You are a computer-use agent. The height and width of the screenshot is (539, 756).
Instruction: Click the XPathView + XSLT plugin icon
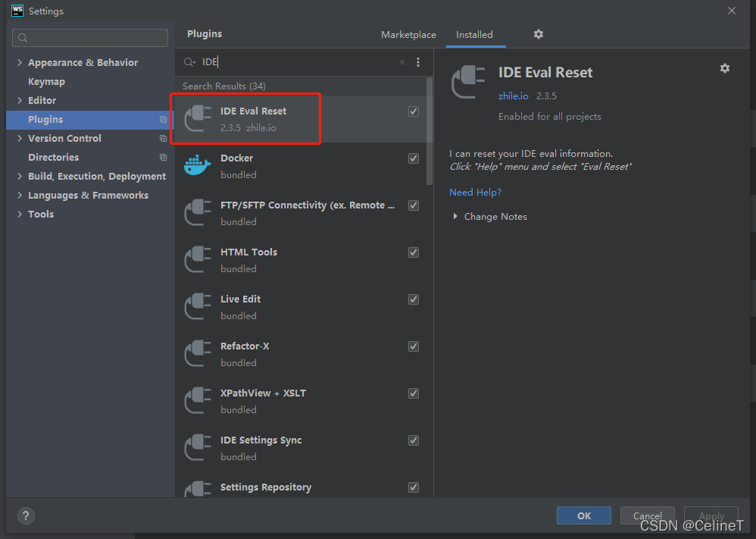pyautogui.click(x=198, y=401)
